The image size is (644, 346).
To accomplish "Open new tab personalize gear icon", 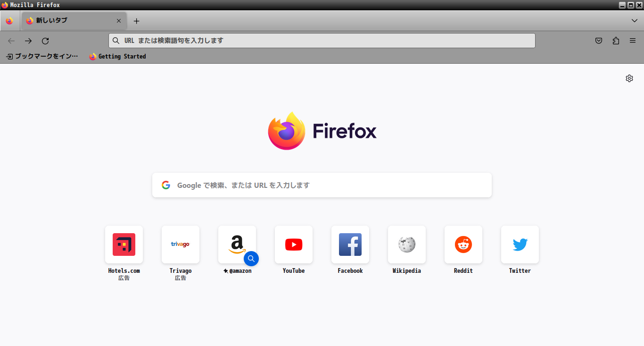I will click(629, 78).
